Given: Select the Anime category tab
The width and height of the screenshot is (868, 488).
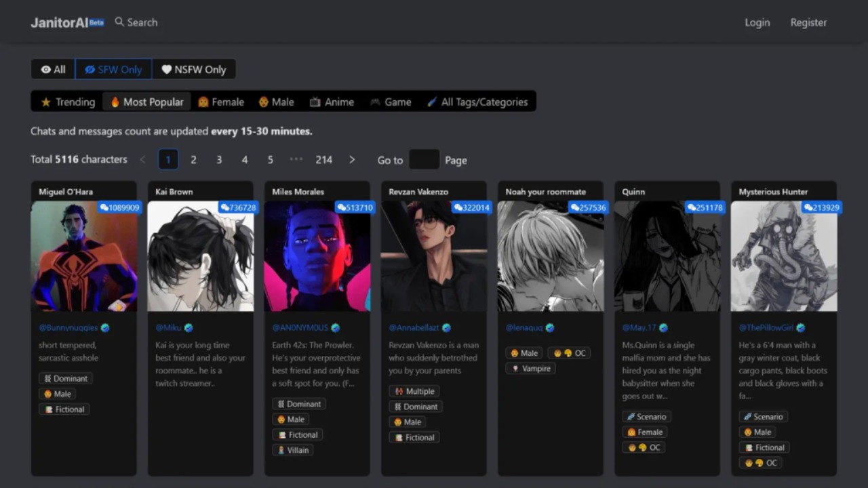Looking at the screenshot, I should click(332, 102).
